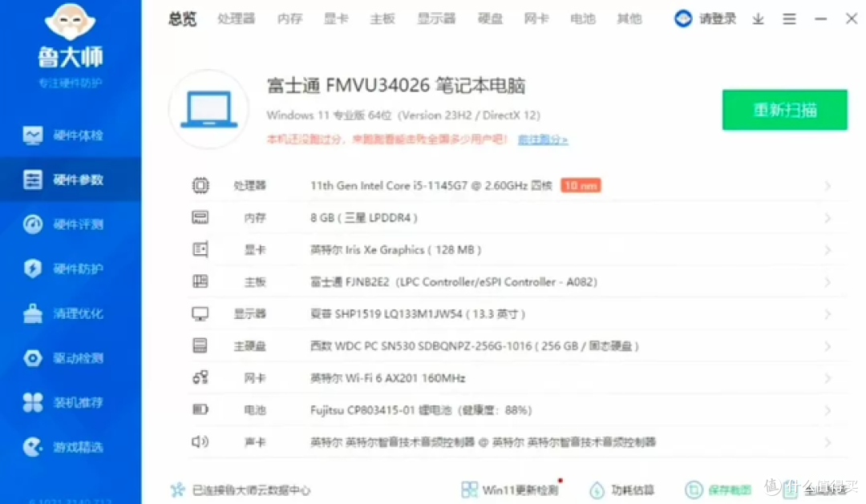Click the SHP1519 LQ133M1JW54 display text
Viewport: 866px width, 504px height.
pos(418,314)
